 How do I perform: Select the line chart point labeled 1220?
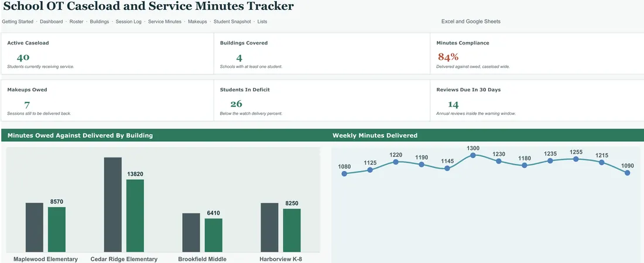click(396, 162)
